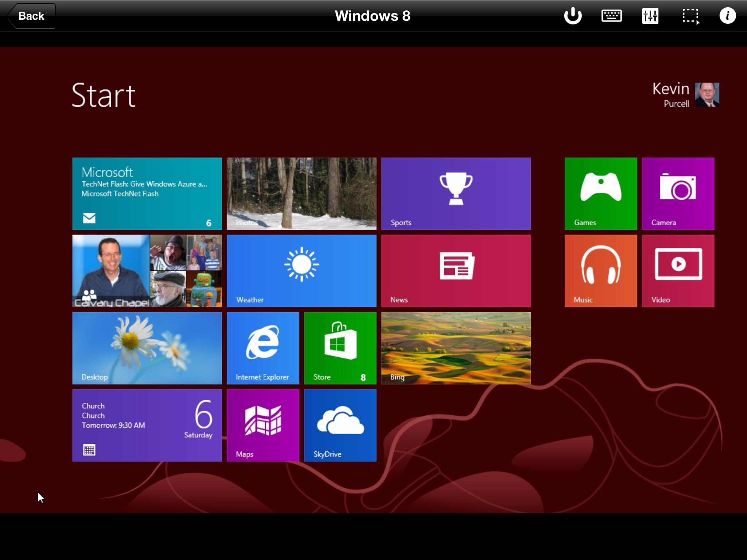Select the dashed selection-mode icon

691,16
